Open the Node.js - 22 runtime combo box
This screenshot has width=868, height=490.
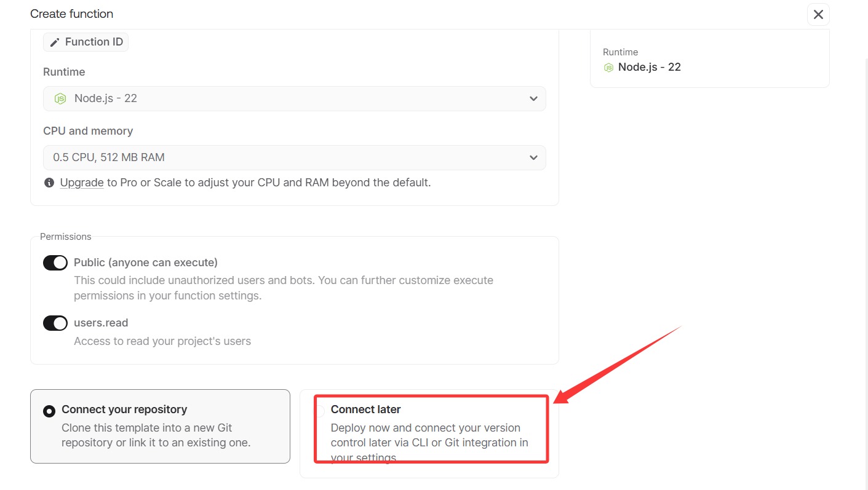tap(294, 99)
